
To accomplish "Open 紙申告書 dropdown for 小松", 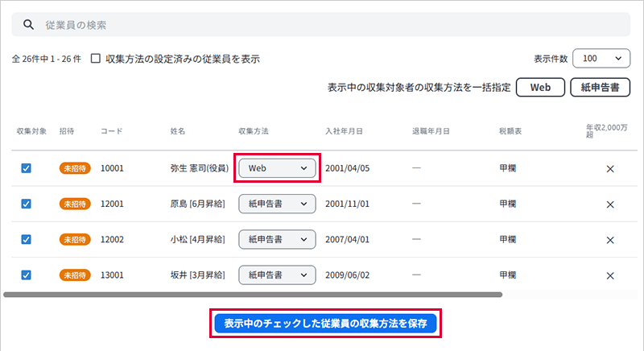I will click(x=277, y=240).
